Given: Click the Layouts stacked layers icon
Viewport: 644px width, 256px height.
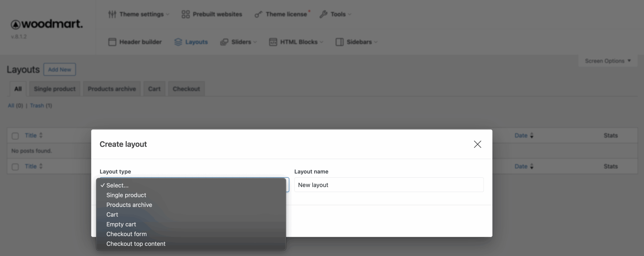Looking at the screenshot, I should click(x=178, y=42).
